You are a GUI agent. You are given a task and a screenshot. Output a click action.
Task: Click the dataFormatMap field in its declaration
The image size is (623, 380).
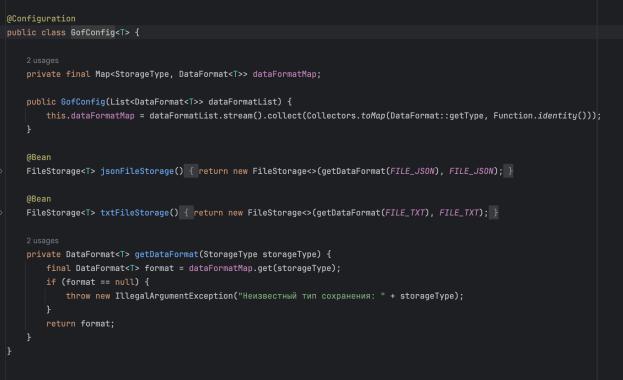pyautogui.click(x=284, y=74)
